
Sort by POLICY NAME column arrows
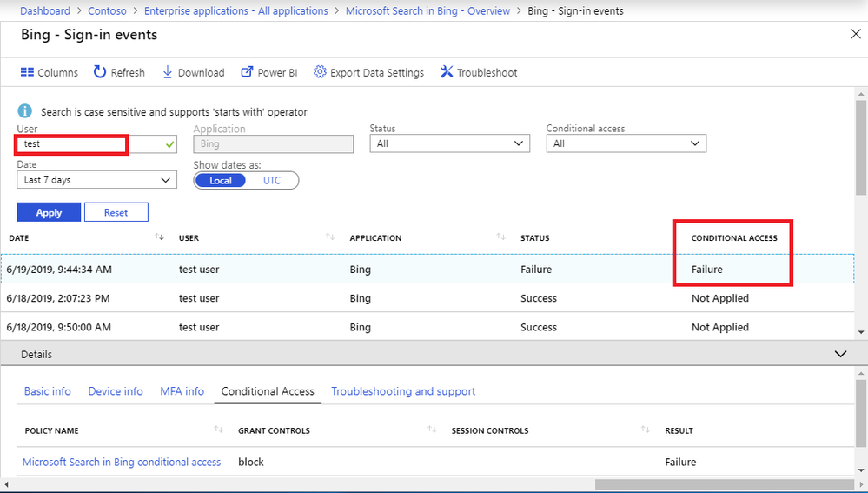point(219,430)
